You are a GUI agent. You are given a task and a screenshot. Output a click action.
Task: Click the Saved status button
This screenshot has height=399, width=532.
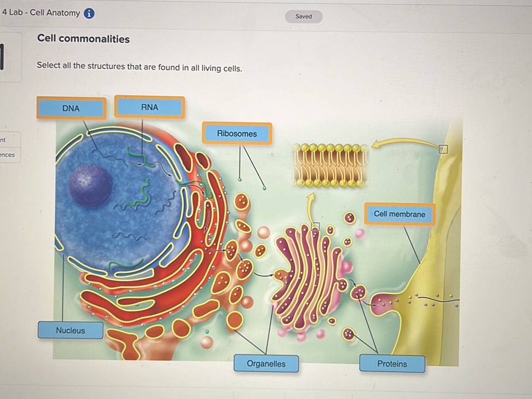pyautogui.click(x=304, y=16)
